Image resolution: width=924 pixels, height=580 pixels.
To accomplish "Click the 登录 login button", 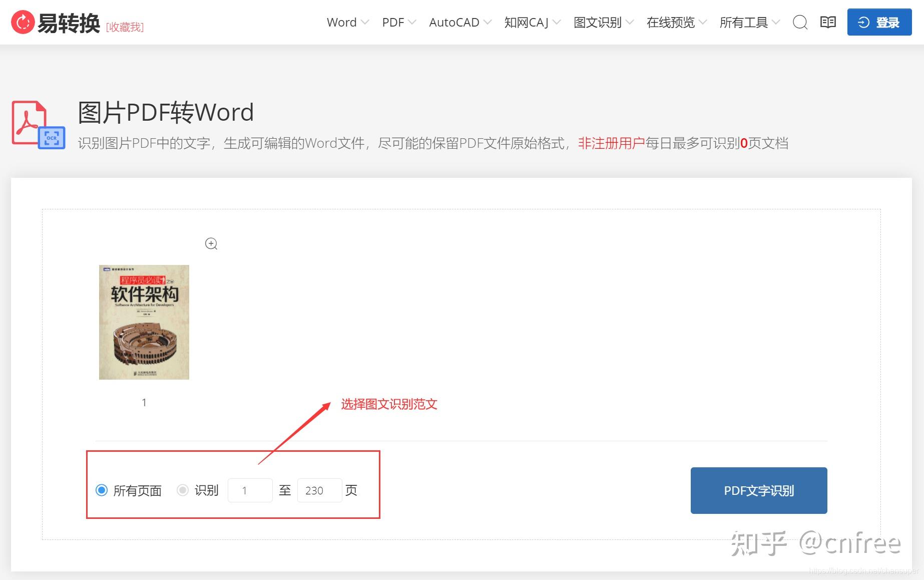I will [879, 22].
